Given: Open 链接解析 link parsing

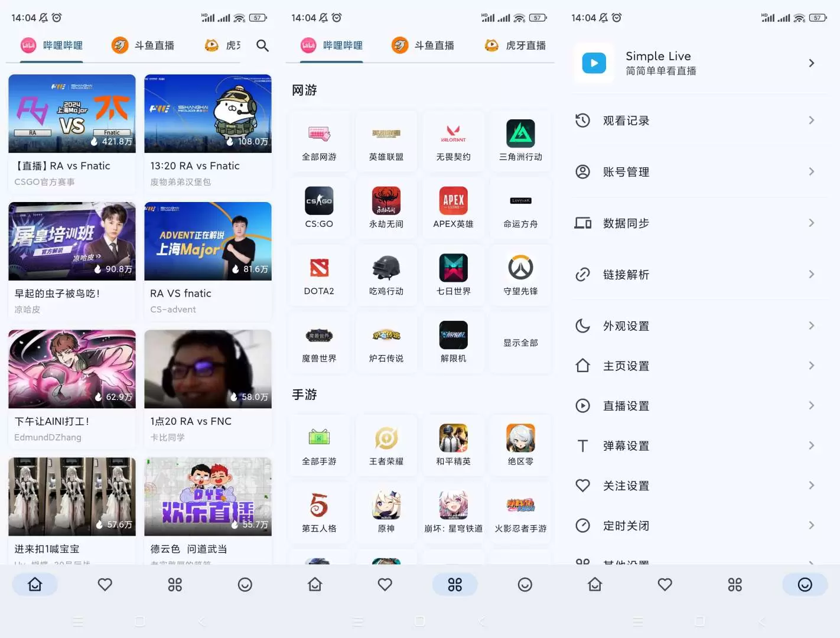Looking at the screenshot, I should click(x=700, y=275).
